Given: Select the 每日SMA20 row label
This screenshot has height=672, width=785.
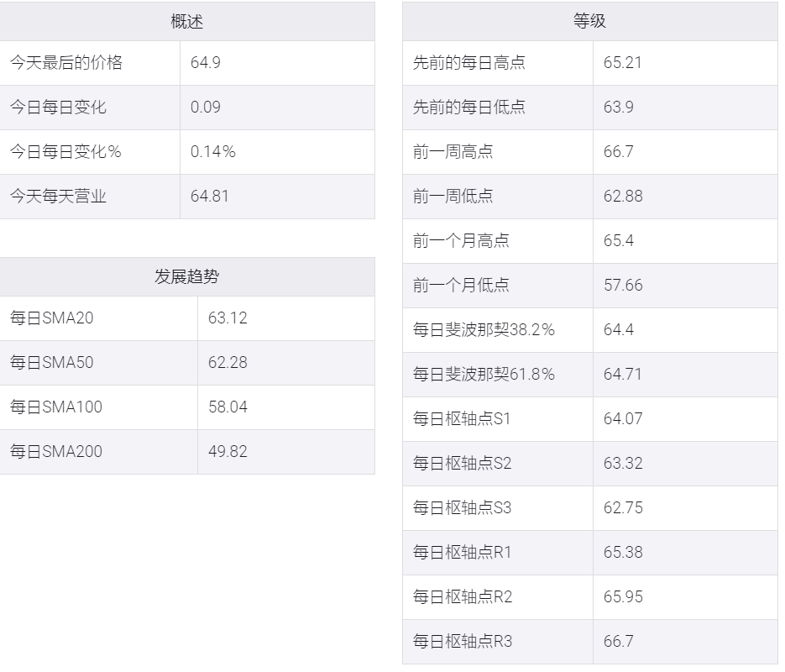Looking at the screenshot, I should click(51, 318).
